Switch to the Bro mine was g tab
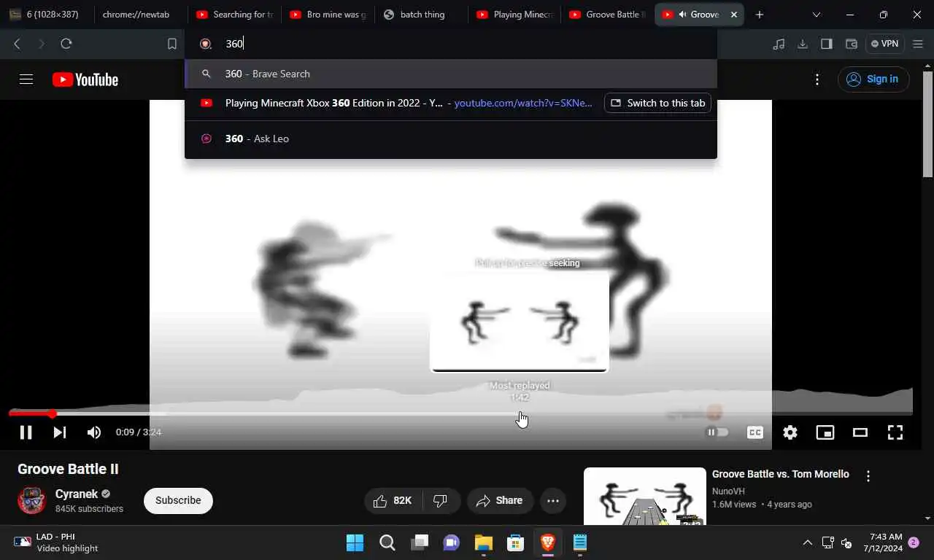Image resolution: width=934 pixels, height=560 pixels. pyautogui.click(x=328, y=15)
